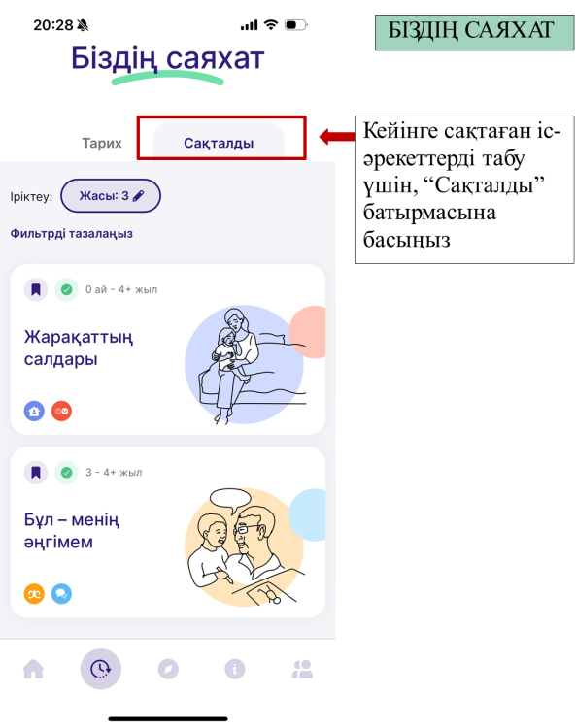Toggle green checkmark on Бұл – менің әңгімем card
The height and width of the screenshot is (728, 576).
(66, 473)
